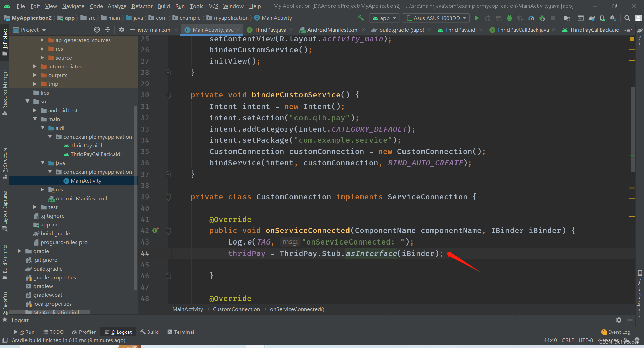
Task: Switch to the AndroidManifest.xml tab
Action: [x=332, y=30]
